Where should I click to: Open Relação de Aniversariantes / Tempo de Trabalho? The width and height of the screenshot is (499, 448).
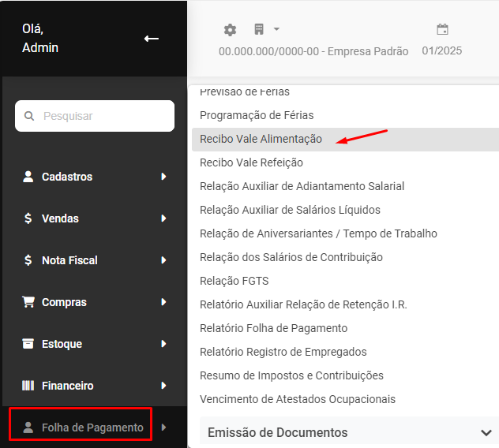click(318, 233)
